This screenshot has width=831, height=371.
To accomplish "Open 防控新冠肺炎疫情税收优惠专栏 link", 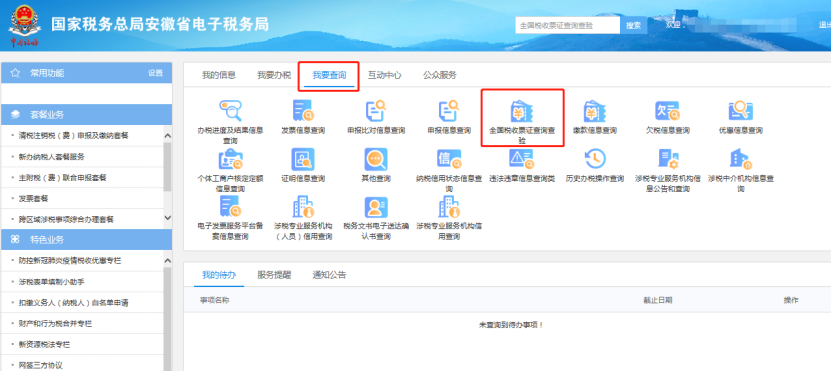I will 70,261.
